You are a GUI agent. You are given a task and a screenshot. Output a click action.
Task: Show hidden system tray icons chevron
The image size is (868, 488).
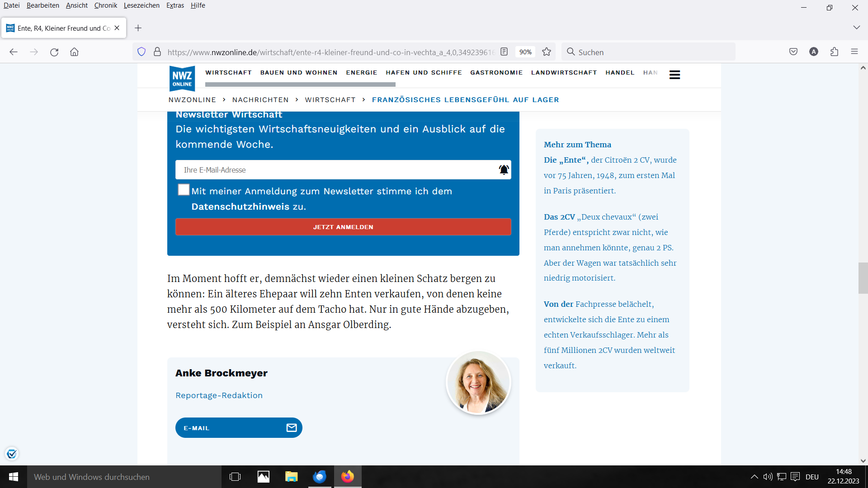(754, 477)
